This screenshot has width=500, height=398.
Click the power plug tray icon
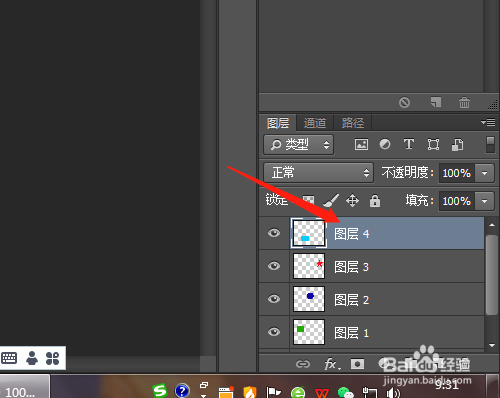tap(370, 393)
